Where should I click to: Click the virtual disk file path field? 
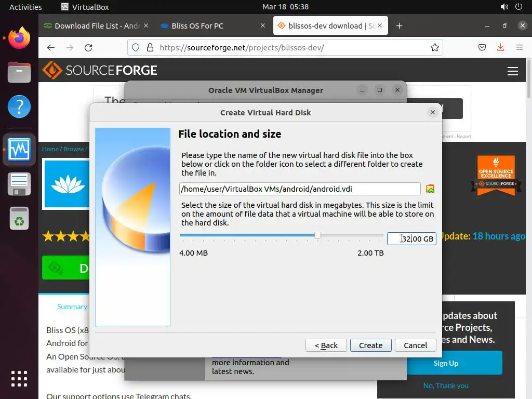click(x=300, y=189)
